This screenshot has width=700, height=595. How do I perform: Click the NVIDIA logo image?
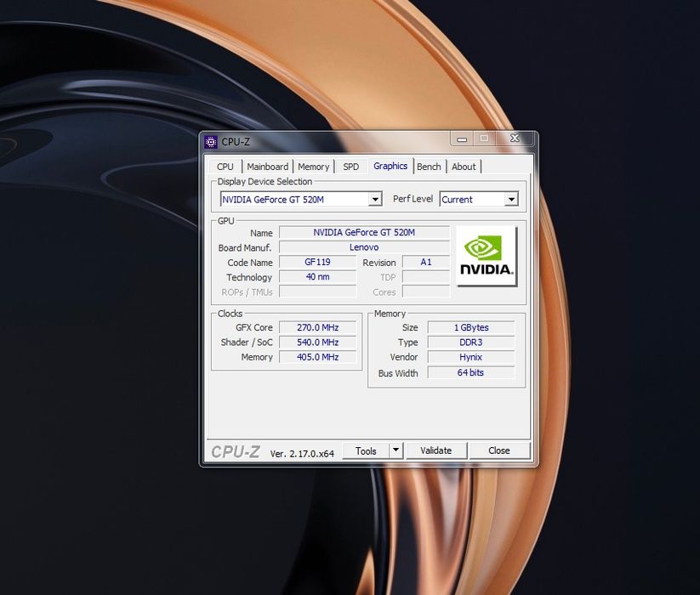pos(487,256)
